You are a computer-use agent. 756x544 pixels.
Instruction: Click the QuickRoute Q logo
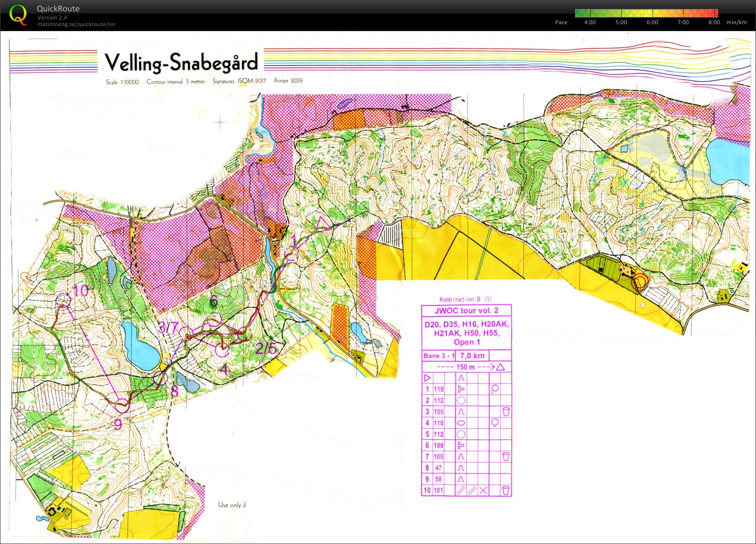click(18, 15)
